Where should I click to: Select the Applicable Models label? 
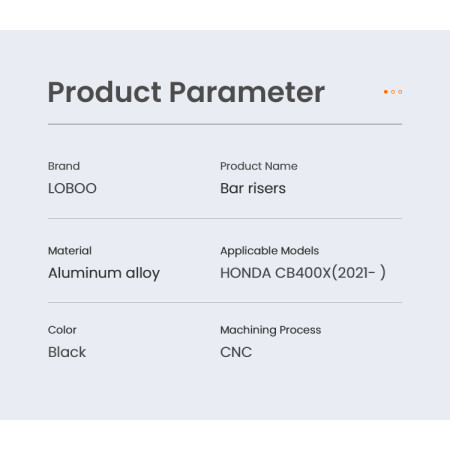[x=269, y=251]
